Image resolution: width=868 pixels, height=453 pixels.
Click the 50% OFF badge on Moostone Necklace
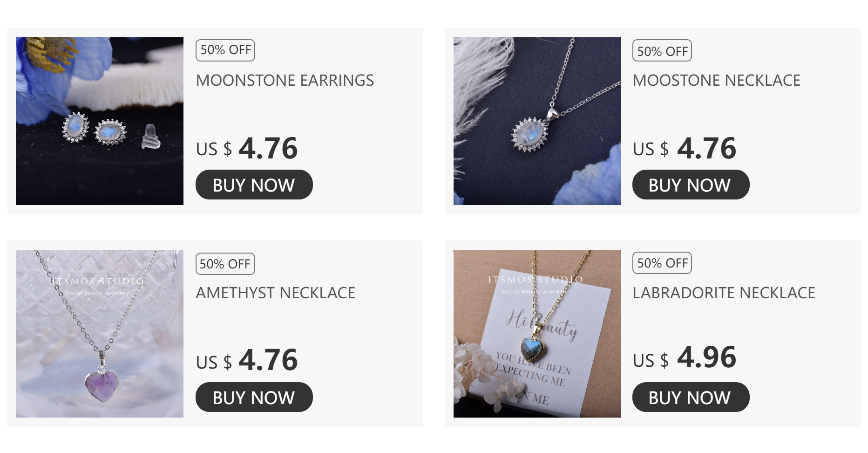coord(662,51)
